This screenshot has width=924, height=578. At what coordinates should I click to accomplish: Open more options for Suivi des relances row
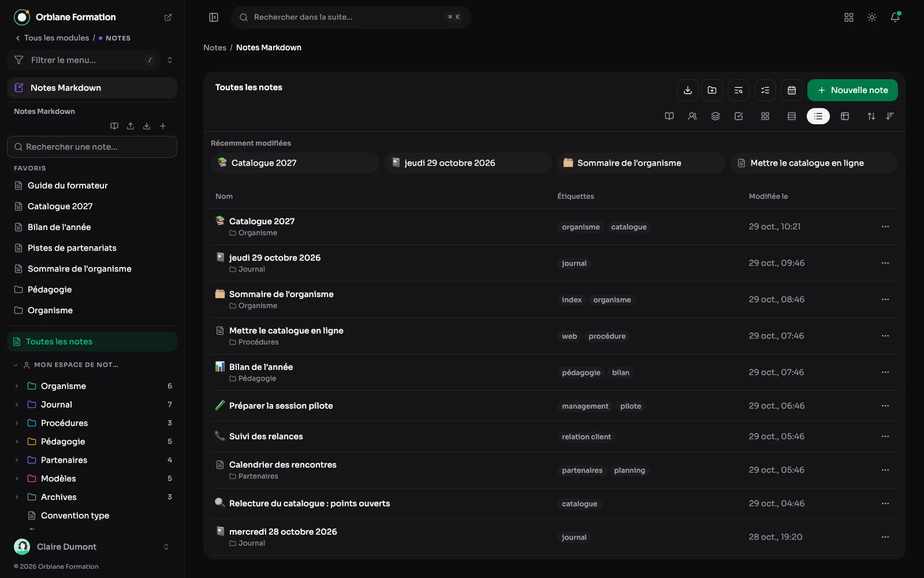(x=885, y=436)
